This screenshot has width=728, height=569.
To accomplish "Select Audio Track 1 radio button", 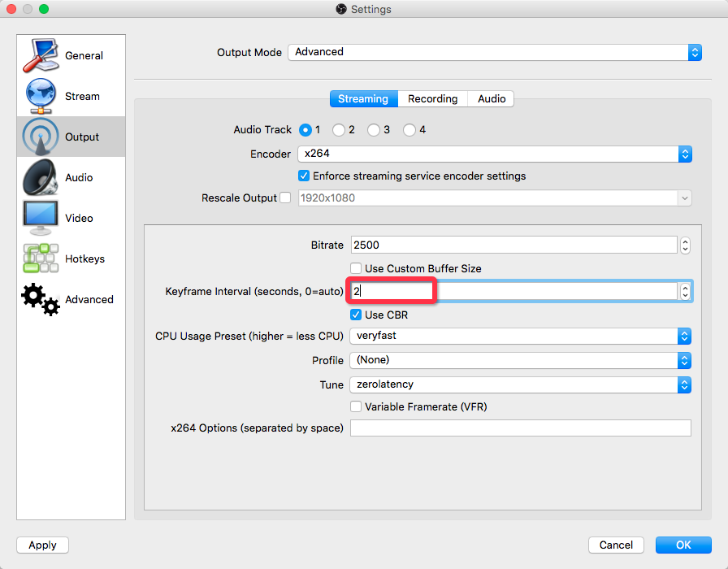I will point(305,130).
